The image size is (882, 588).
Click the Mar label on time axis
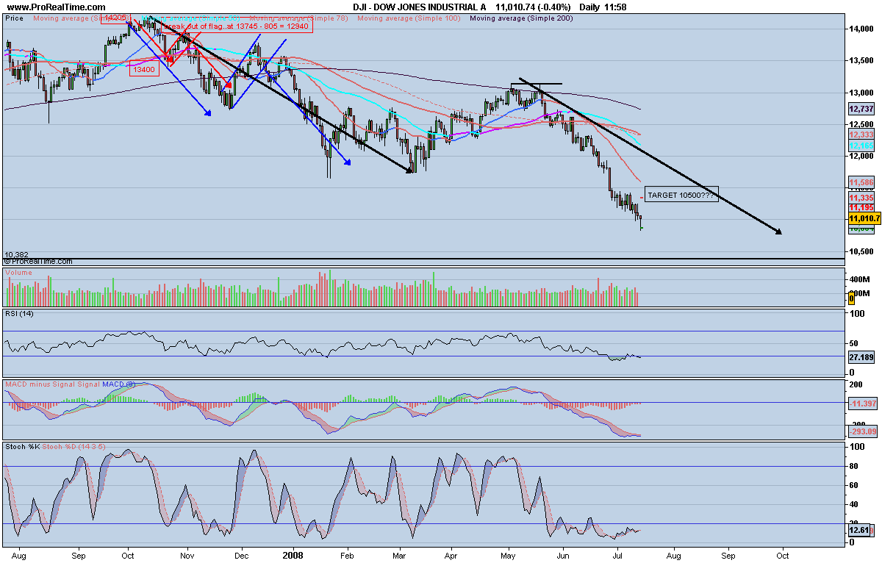pyautogui.click(x=400, y=556)
